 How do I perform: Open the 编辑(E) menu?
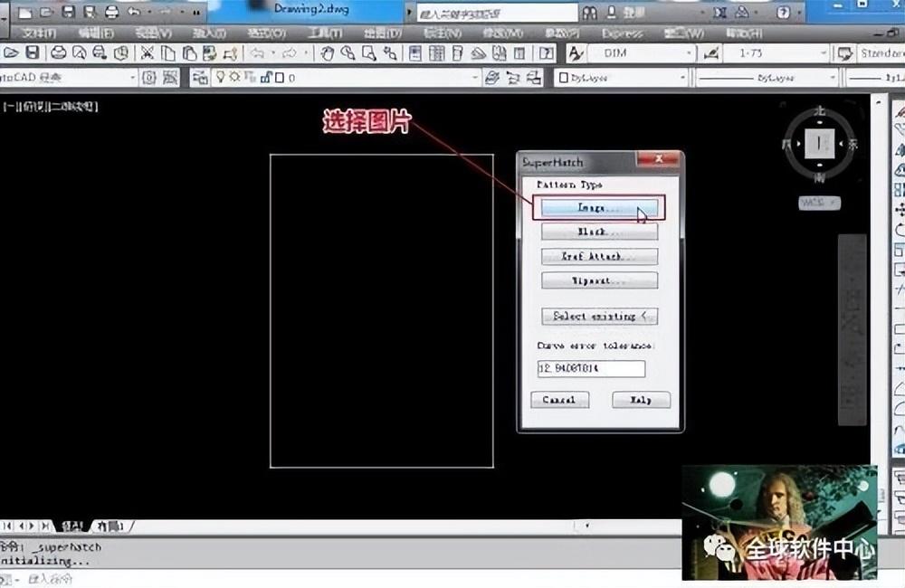[x=96, y=33]
